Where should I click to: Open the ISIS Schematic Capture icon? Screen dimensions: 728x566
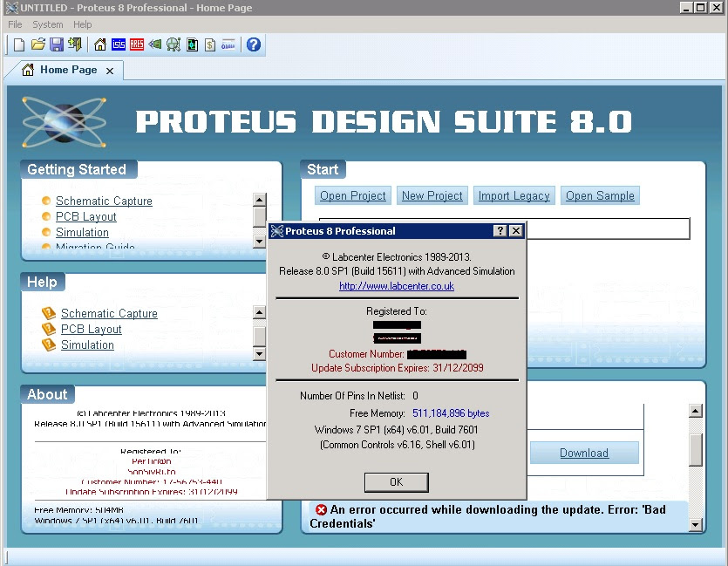(119, 44)
